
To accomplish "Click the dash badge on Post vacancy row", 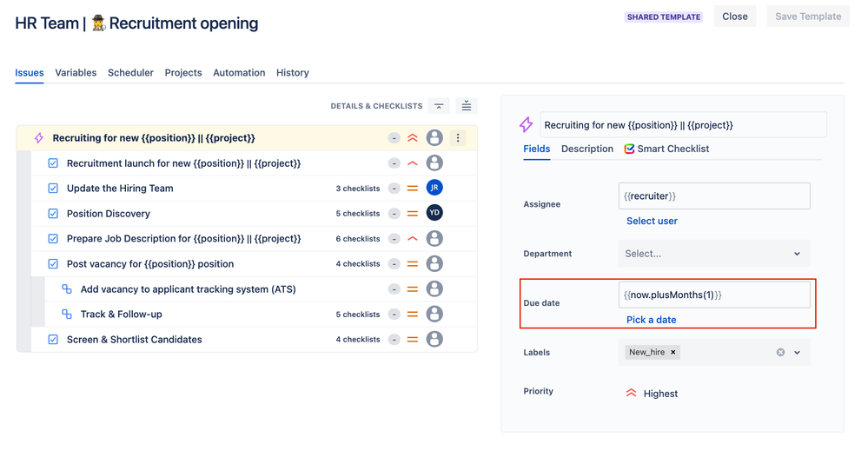I will [x=394, y=264].
